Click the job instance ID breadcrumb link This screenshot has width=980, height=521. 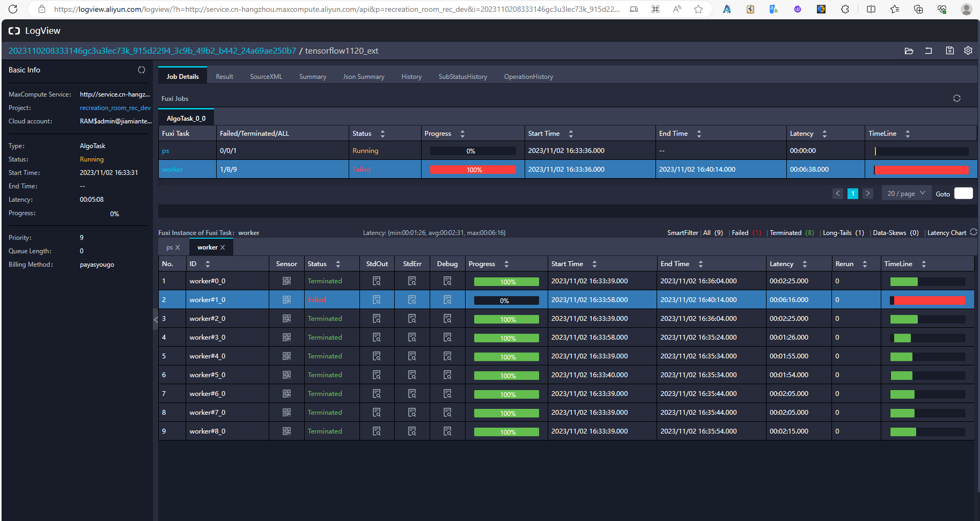[152, 50]
